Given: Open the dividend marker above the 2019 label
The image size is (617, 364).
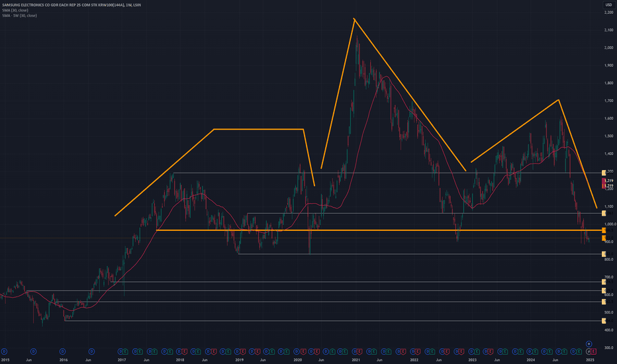Looking at the screenshot, I should (x=236, y=351).
